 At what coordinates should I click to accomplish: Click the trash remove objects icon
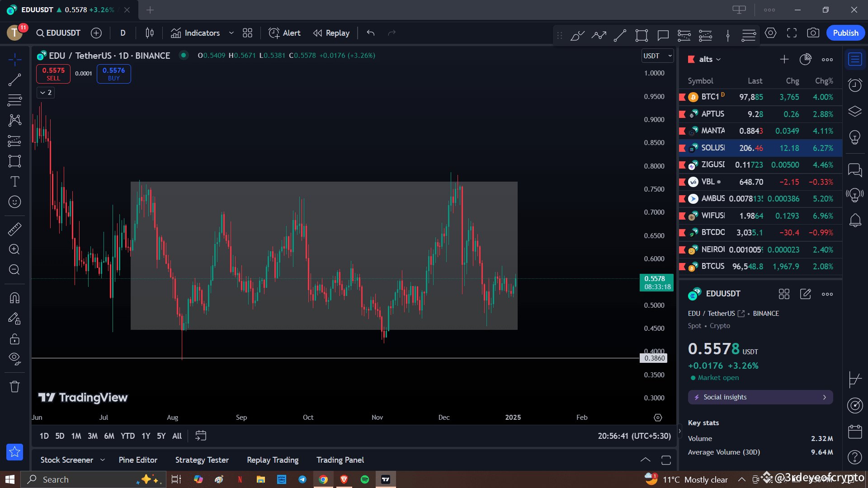pyautogui.click(x=14, y=387)
